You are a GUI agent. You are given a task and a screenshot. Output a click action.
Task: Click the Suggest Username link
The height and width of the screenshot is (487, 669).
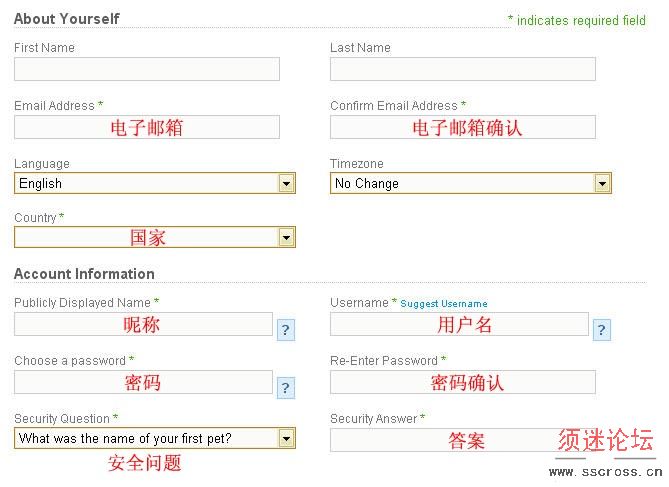pyautogui.click(x=444, y=304)
